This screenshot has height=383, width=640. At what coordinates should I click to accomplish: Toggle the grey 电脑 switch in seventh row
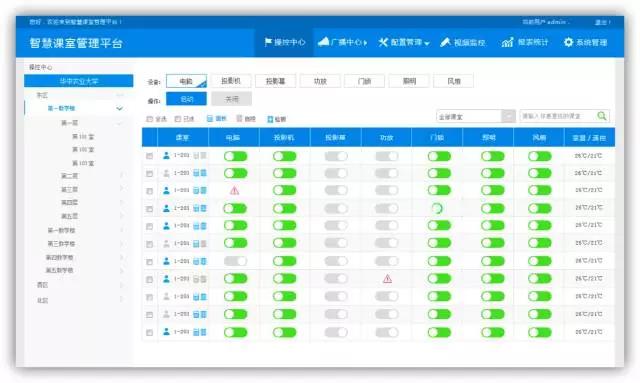(236, 261)
